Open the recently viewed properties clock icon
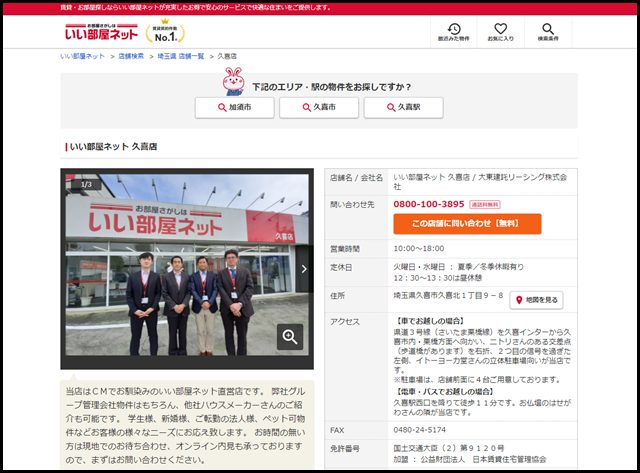Screen dimensions: 640x473 [x=454, y=29]
